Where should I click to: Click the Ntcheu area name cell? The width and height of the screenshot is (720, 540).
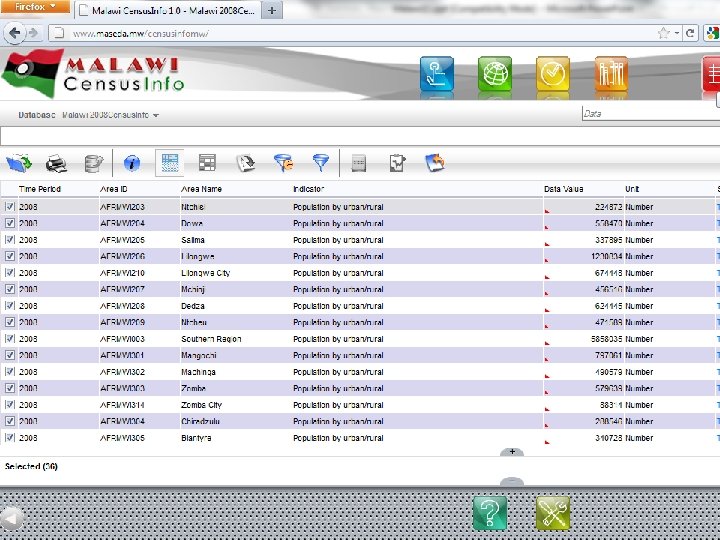[x=194, y=322]
